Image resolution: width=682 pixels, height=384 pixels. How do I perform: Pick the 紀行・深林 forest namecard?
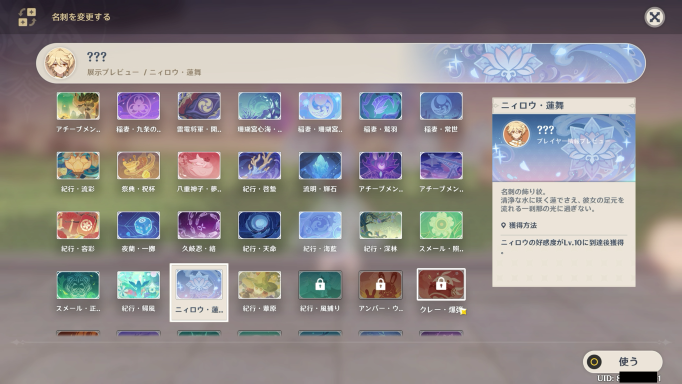coord(380,225)
